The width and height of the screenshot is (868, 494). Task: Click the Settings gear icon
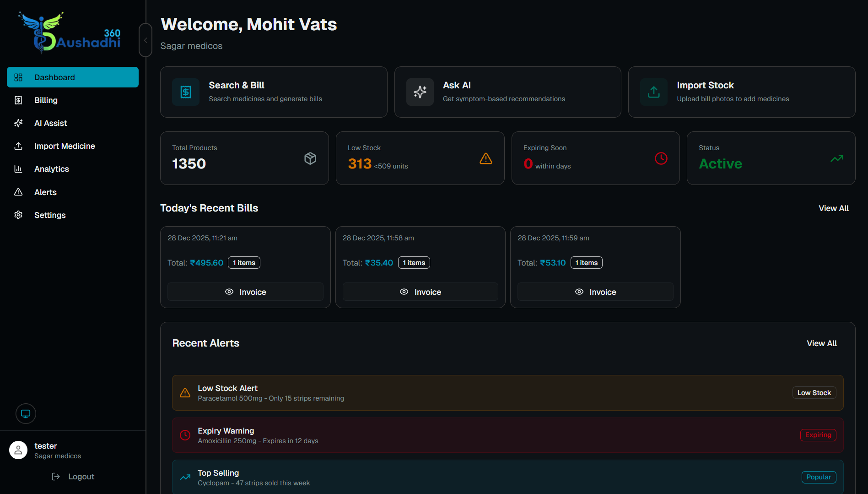[18, 215]
